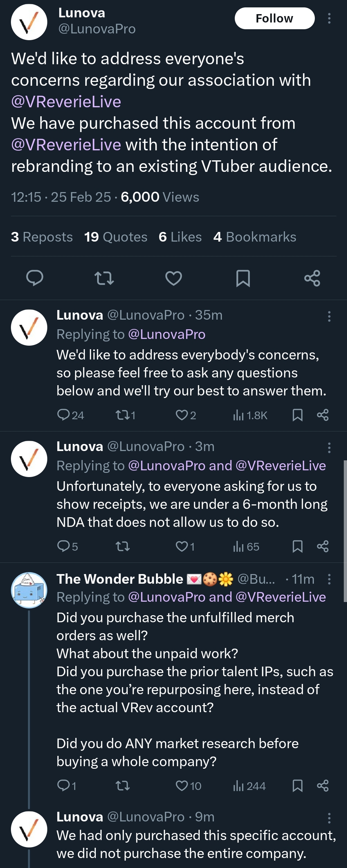
Task: Open more options for main post
Action: (329, 18)
